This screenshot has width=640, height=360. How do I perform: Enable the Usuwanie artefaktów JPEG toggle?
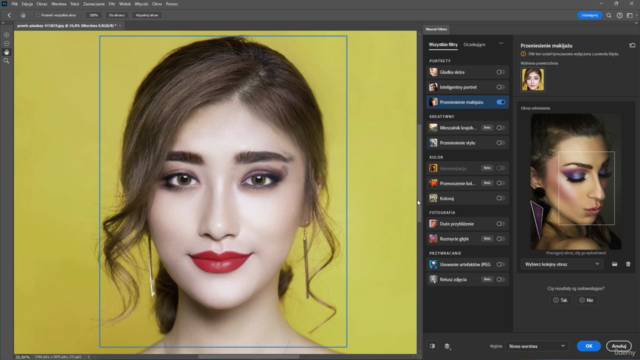click(x=500, y=264)
